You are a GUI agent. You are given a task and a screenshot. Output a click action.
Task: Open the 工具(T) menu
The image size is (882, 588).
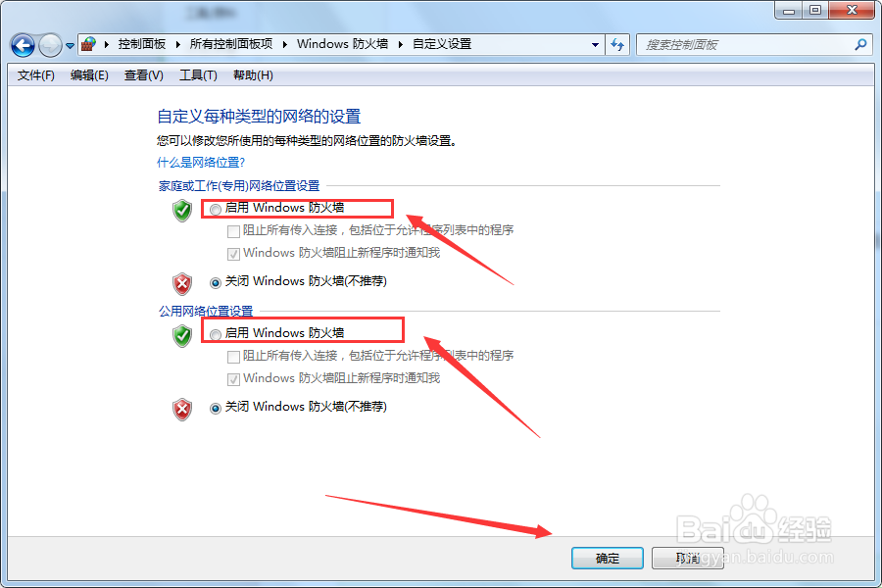click(x=198, y=75)
